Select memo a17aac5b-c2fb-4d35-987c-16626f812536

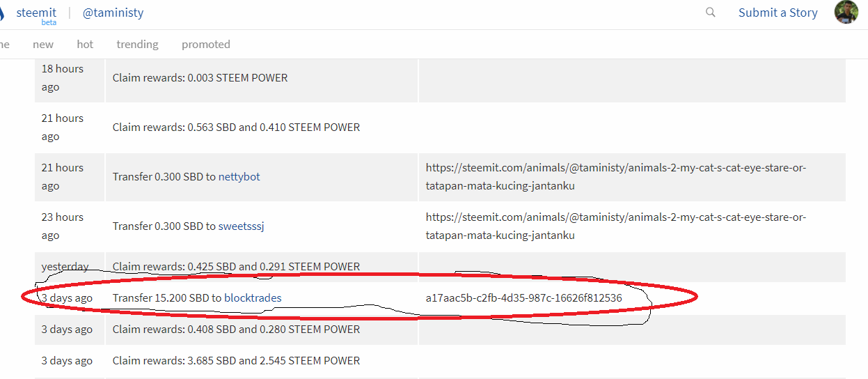click(x=523, y=298)
